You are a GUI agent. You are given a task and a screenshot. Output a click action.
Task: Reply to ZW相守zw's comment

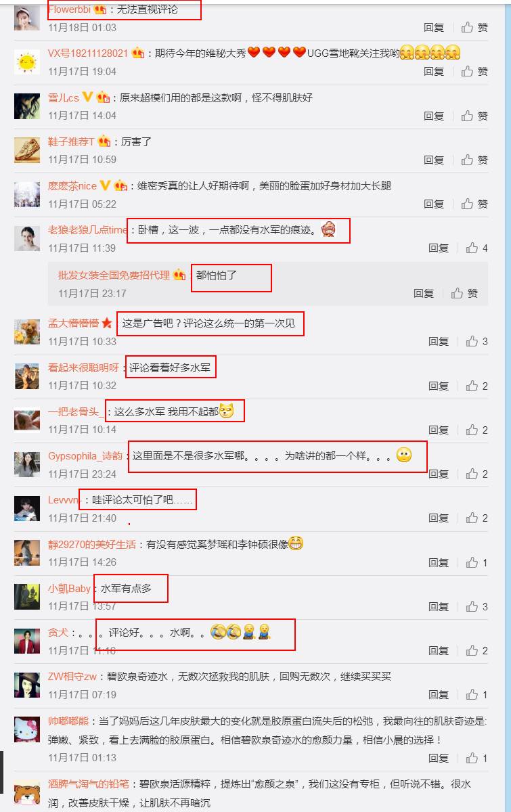click(439, 695)
